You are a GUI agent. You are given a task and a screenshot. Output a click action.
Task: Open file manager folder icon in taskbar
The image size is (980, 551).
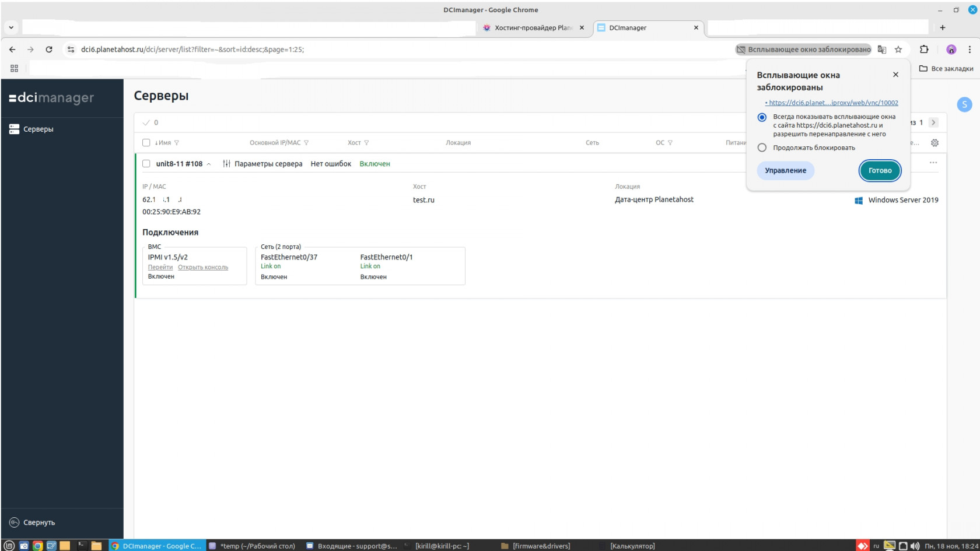[x=96, y=546]
